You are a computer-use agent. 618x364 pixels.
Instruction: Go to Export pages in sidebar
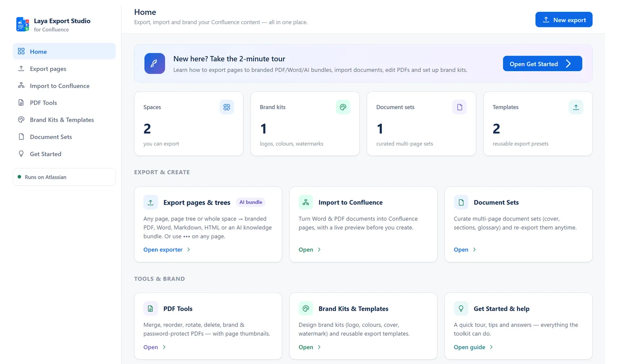pyautogui.click(x=64, y=68)
